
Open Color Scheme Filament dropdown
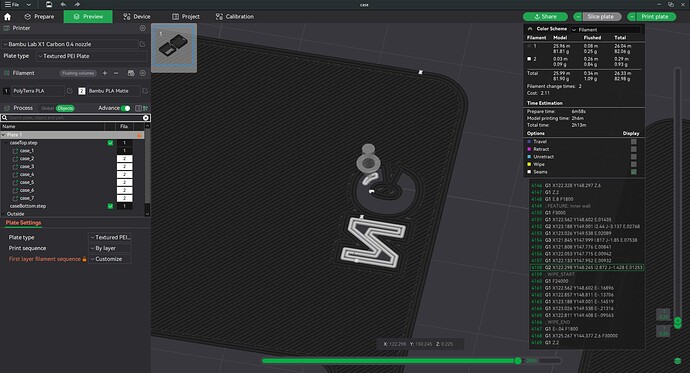[x=606, y=29]
